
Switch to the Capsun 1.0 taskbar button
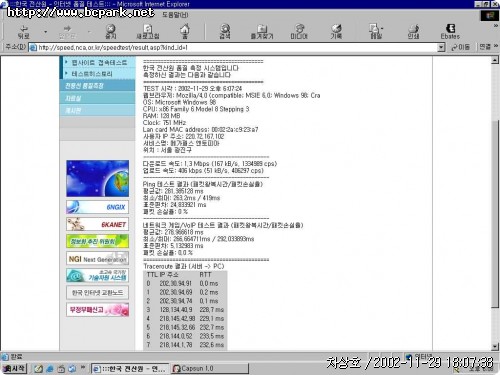210,369
